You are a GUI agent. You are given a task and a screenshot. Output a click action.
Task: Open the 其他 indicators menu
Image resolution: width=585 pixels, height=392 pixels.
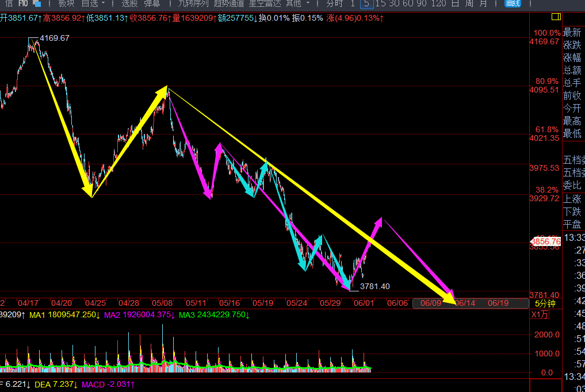tap(293, 3)
